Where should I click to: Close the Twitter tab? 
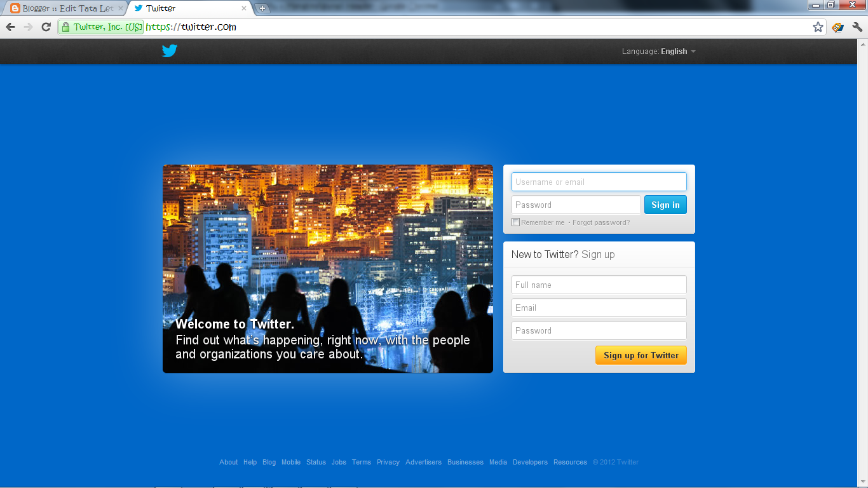(x=244, y=8)
